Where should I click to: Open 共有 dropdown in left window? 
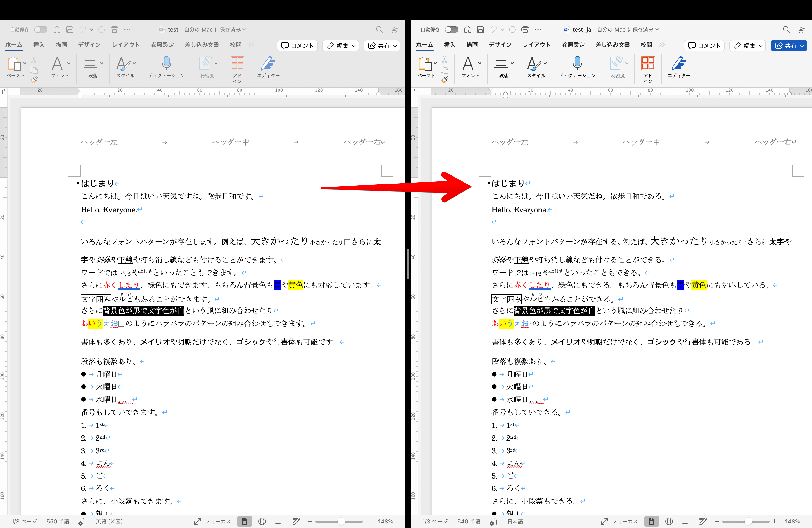(x=382, y=46)
